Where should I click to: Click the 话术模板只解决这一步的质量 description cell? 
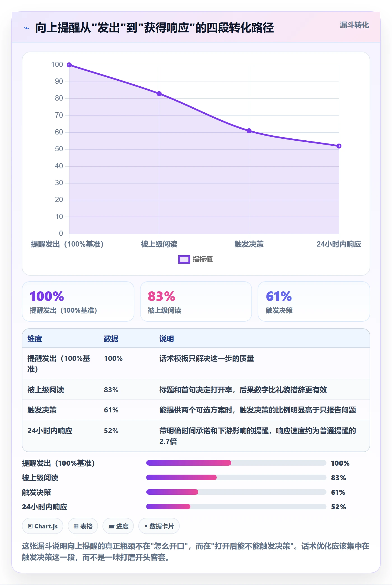coord(207,358)
